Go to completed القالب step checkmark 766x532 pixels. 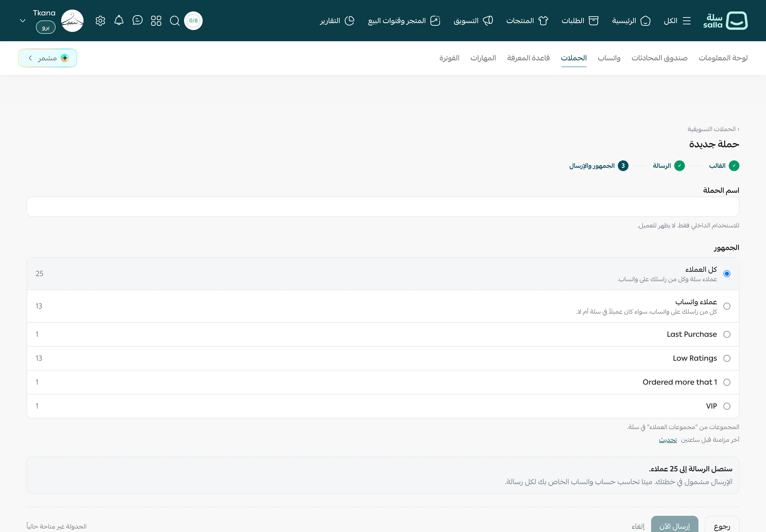pos(734,166)
